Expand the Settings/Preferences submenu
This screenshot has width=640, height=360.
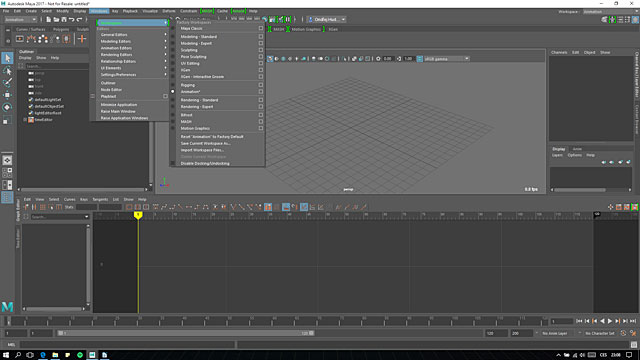click(133, 75)
